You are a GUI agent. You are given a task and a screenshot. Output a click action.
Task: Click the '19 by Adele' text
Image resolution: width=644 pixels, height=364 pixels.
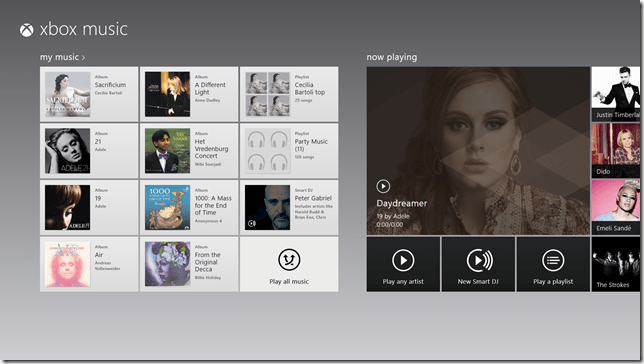(x=393, y=216)
